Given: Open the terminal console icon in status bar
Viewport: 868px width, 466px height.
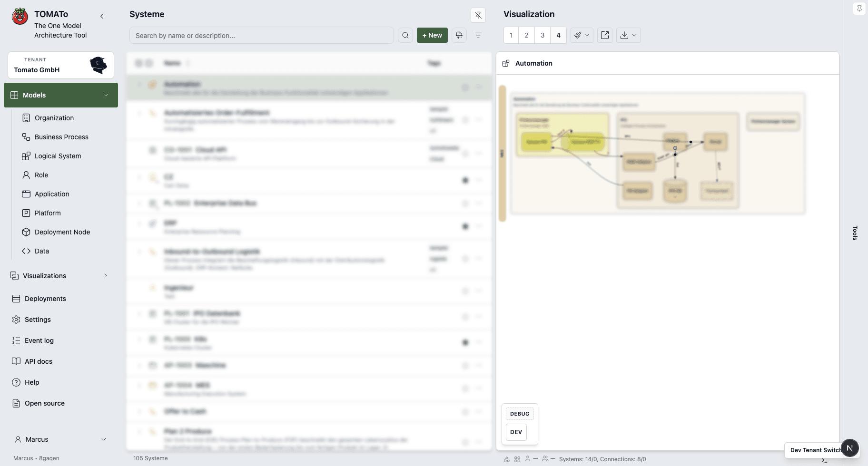Looking at the screenshot, I should pos(825,460).
